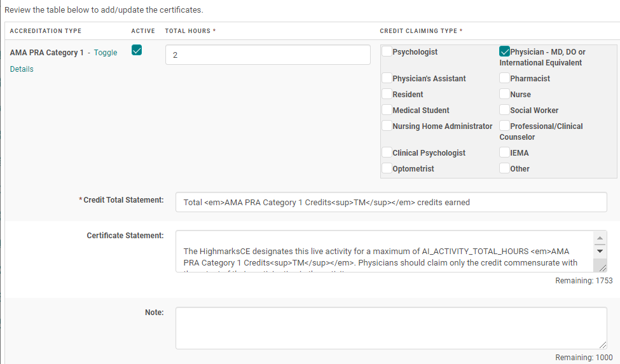Viewport: 620px width, 364px height.
Task: Check the Psychologist credit claiming type
Action: [387, 51]
